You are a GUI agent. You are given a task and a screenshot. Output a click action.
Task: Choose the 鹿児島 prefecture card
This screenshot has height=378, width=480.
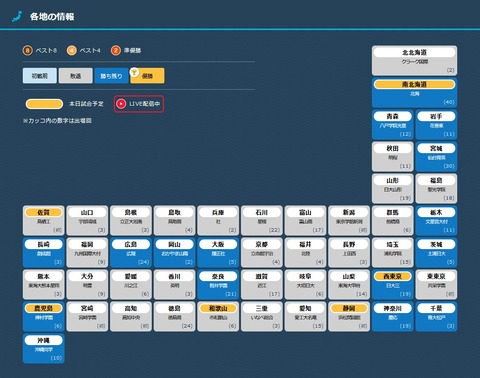coord(44,317)
